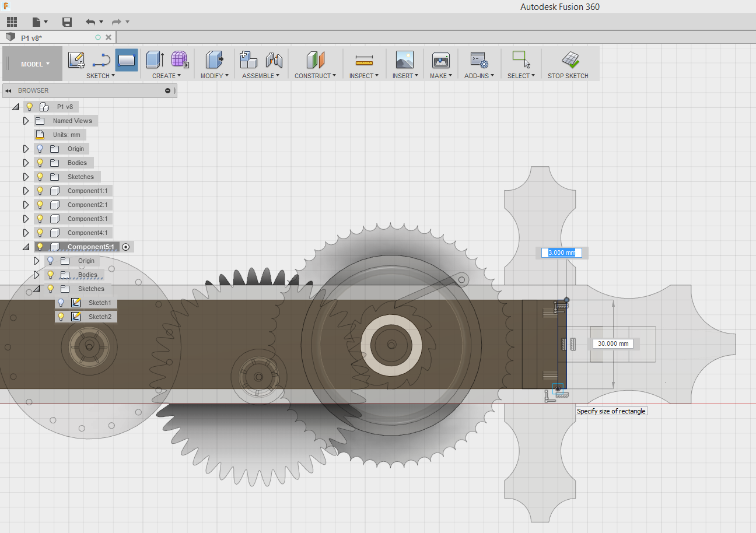Screen dimensions: 756x533
Task: Hide Component3:1 using its light bulb
Action: coord(40,219)
